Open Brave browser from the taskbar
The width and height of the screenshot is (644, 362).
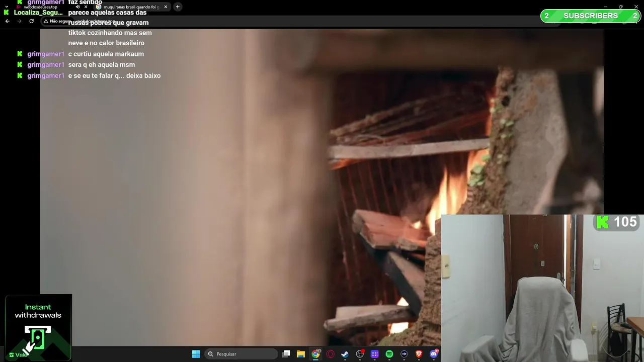point(419,354)
